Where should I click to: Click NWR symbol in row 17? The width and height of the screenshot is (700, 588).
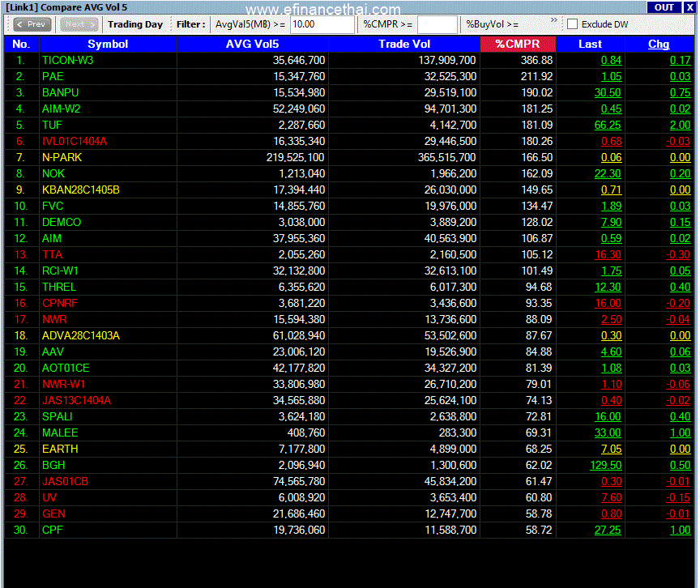coord(54,319)
